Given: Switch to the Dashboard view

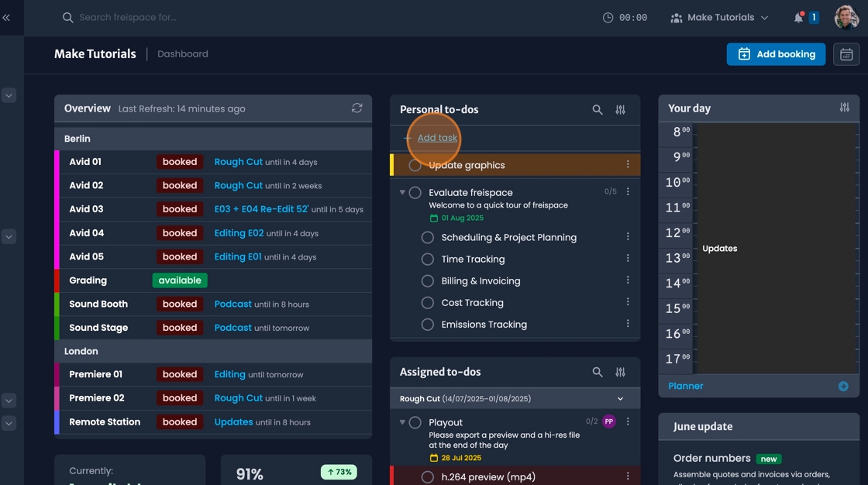Looking at the screenshot, I should (183, 53).
